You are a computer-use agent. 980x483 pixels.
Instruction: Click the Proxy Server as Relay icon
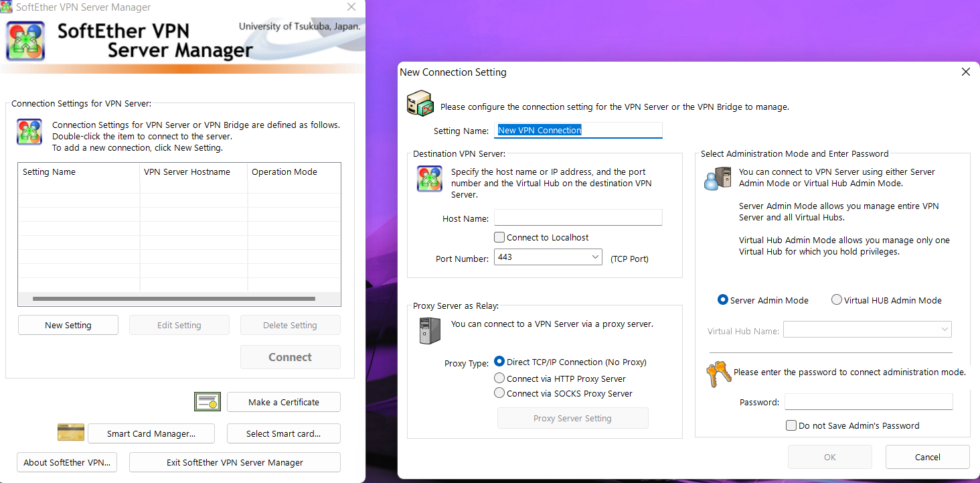click(x=429, y=331)
